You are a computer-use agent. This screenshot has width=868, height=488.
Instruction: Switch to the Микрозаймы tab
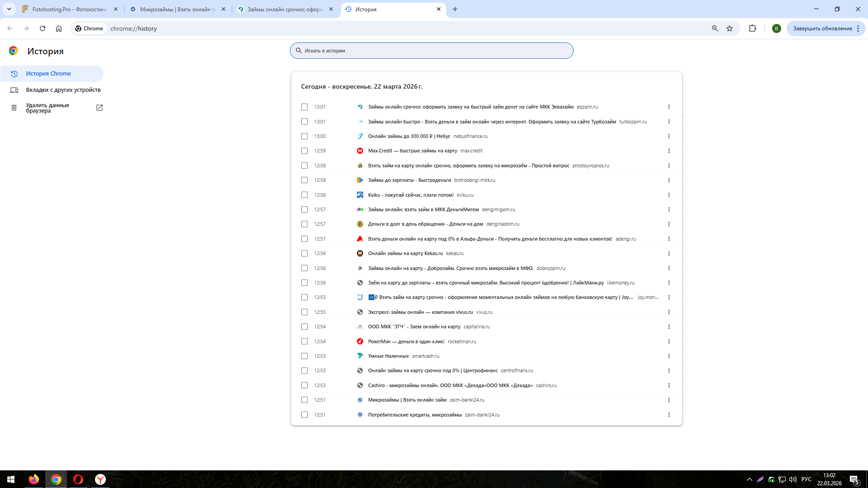[177, 9]
